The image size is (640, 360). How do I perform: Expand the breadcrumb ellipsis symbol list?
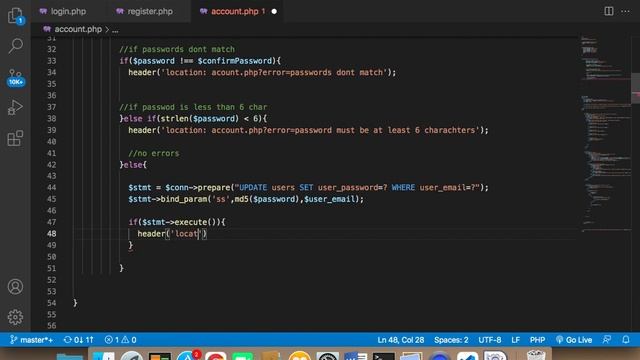click(115, 30)
